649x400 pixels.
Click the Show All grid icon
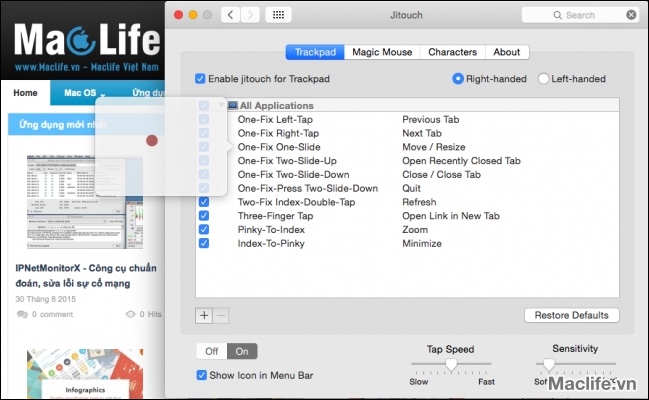[280, 15]
